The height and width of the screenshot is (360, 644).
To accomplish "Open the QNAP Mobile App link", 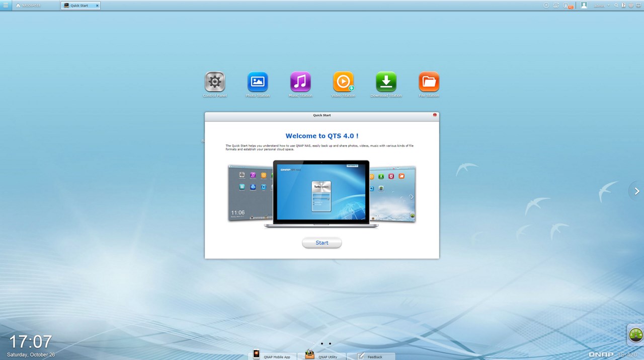I will [x=272, y=355].
